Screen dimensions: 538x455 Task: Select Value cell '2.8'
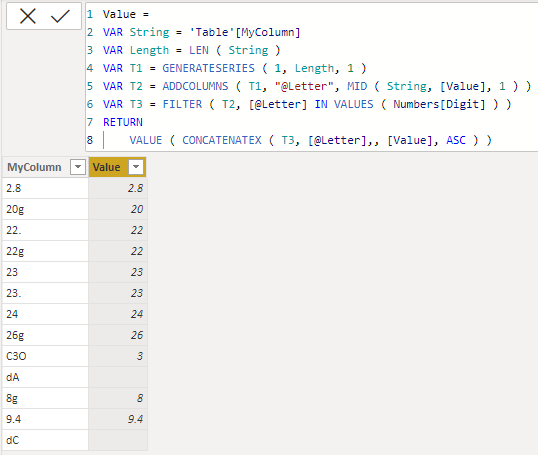pos(118,188)
